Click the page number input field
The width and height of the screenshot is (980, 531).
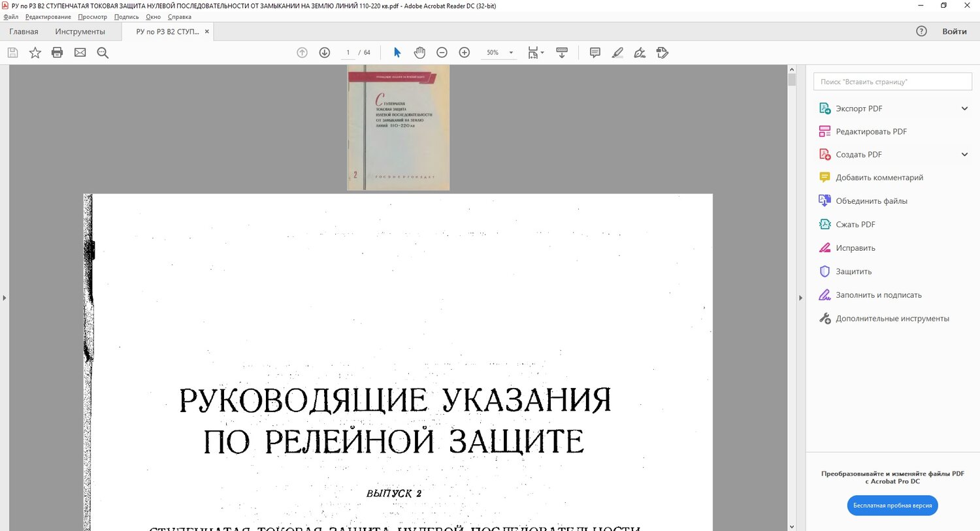[x=346, y=52]
